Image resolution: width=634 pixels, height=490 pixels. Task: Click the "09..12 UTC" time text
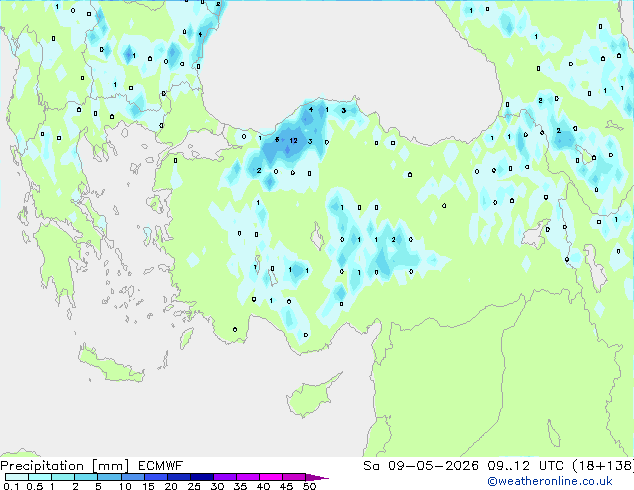point(525,466)
